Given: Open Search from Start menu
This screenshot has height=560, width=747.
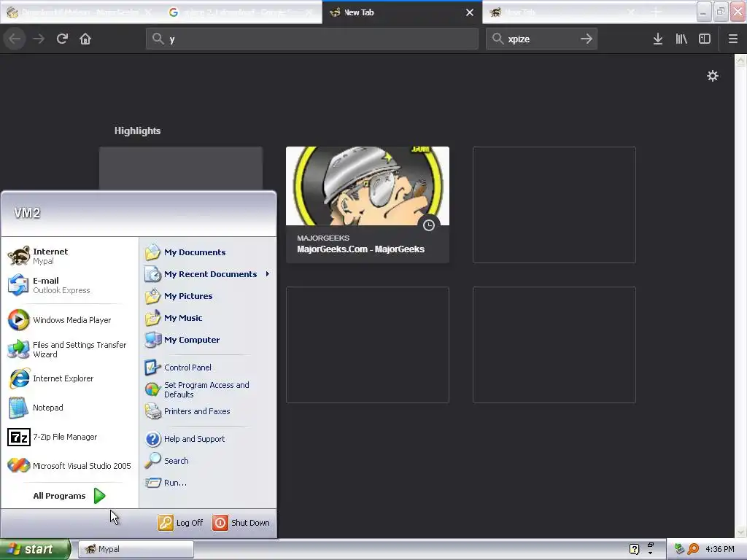Looking at the screenshot, I should (208, 461).
